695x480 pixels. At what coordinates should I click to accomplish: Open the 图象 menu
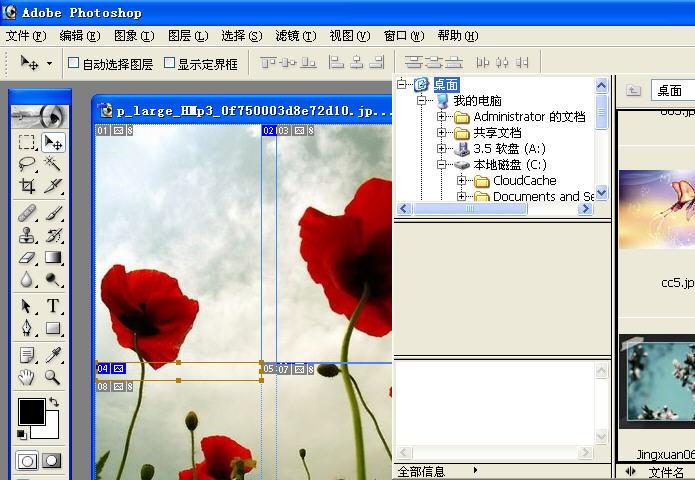click(134, 36)
